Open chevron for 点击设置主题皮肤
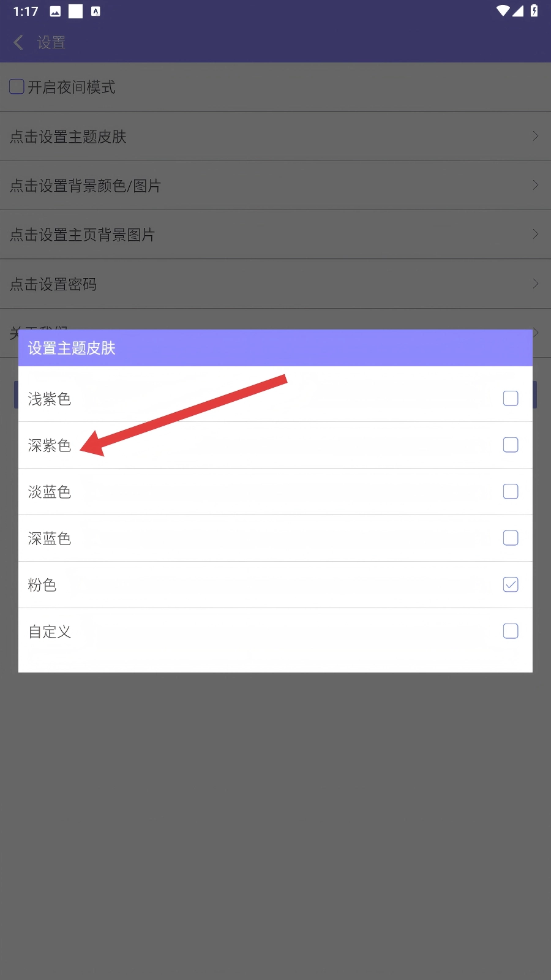Image resolution: width=551 pixels, height=980 pixels. (x=536, y=136)
